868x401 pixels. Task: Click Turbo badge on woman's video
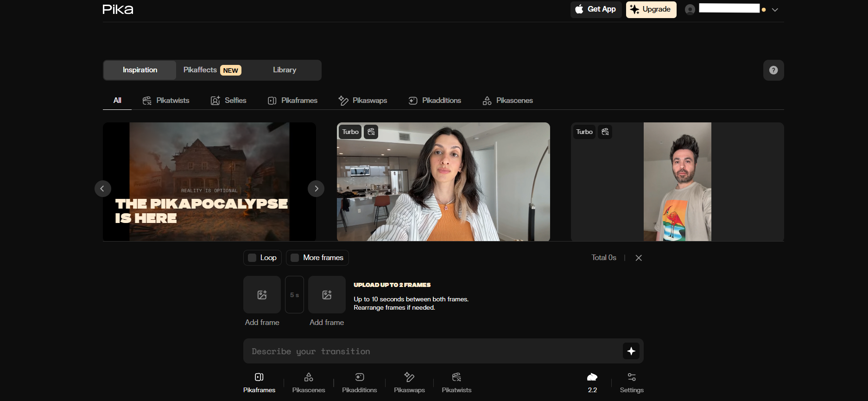click(x=350, y=132)
